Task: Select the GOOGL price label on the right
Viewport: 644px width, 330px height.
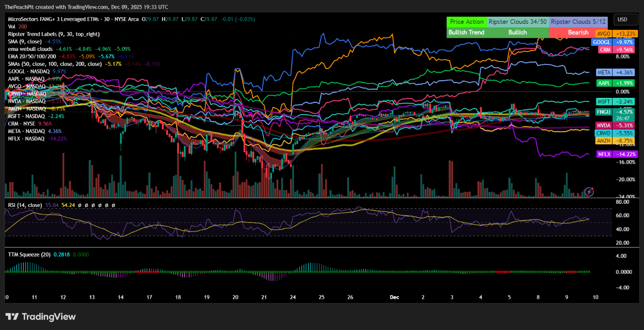Action: (603, 42)
